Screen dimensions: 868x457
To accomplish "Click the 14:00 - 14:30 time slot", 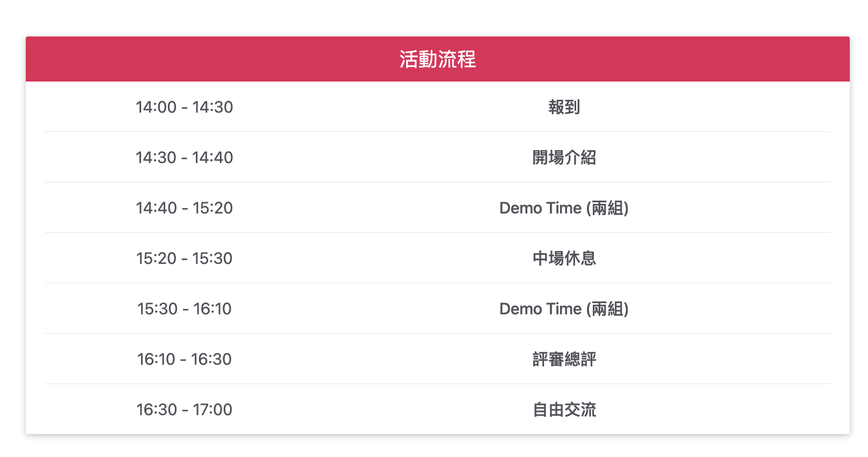I will pos(184,107).
